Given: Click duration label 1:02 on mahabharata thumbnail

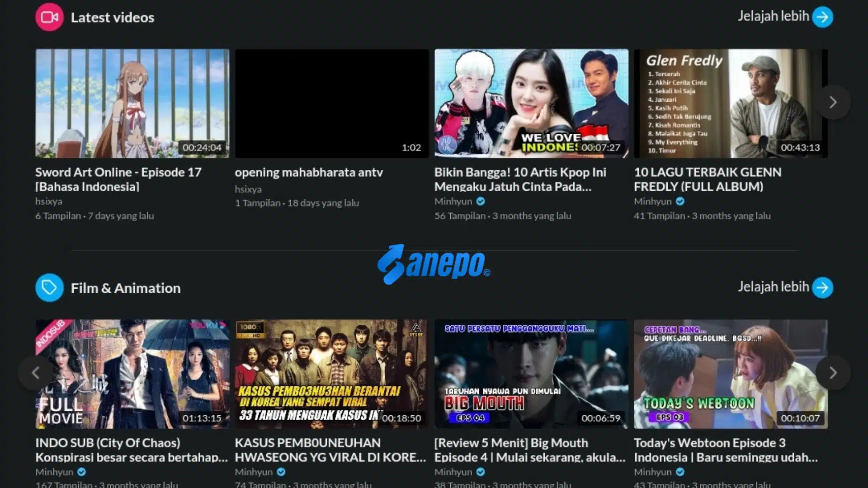Looking at the screenshot, I should 411,147.
